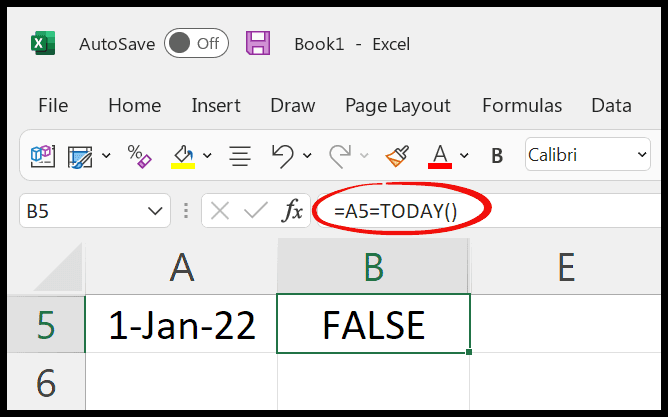Click the Redo arrow icon

pos(340,155)
